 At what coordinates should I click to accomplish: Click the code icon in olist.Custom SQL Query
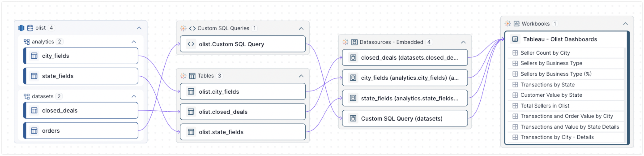tap(191, 44)
